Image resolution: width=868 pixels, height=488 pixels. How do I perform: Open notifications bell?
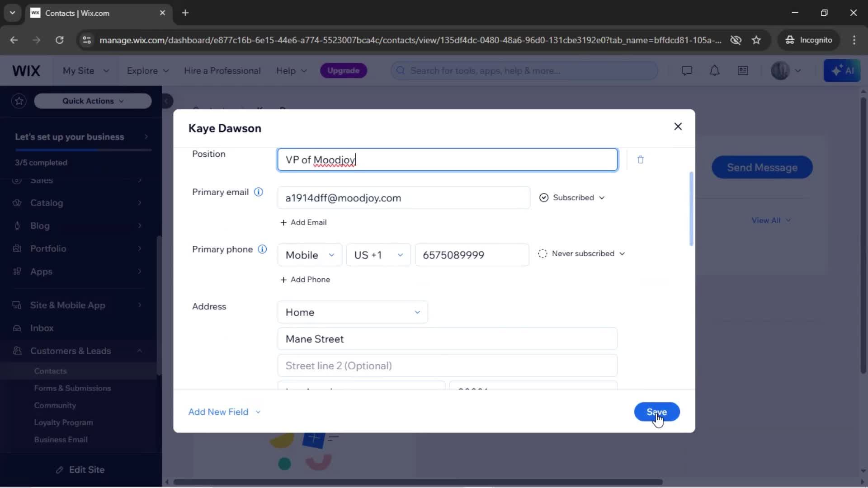(x=714, y=70)
